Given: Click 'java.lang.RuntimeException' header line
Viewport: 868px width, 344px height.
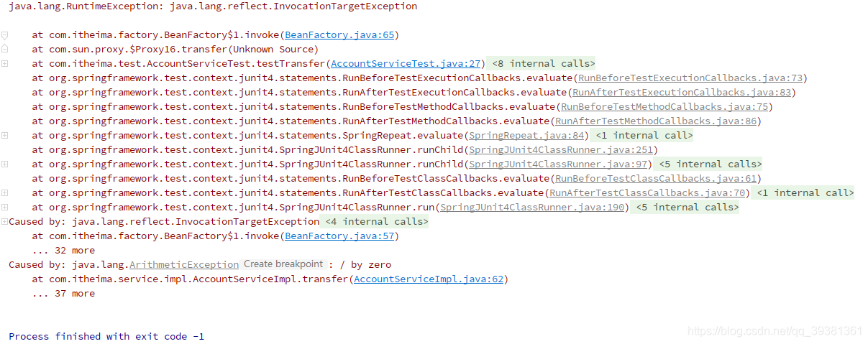Looking at the screenshot, I should (213, 6).
